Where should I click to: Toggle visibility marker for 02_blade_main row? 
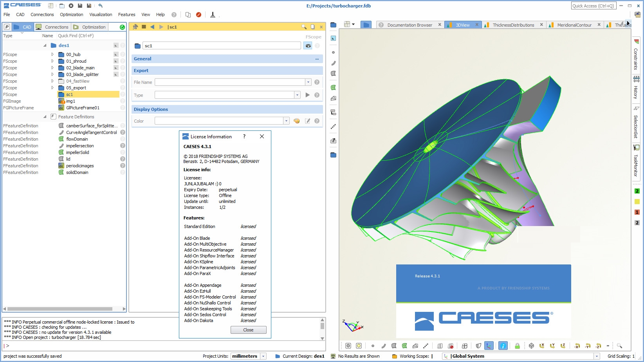pos(116,68)
